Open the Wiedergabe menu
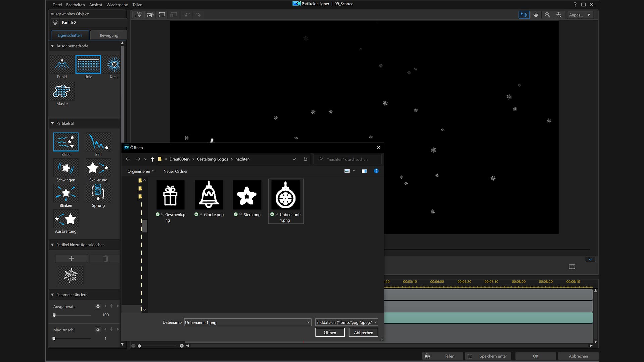 [x=117, y=5]
